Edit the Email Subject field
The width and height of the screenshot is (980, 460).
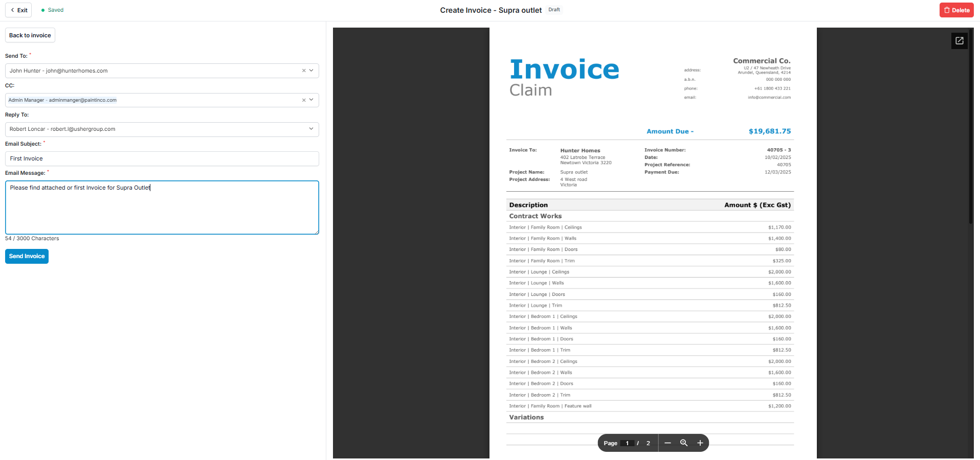tap(162, 159)
